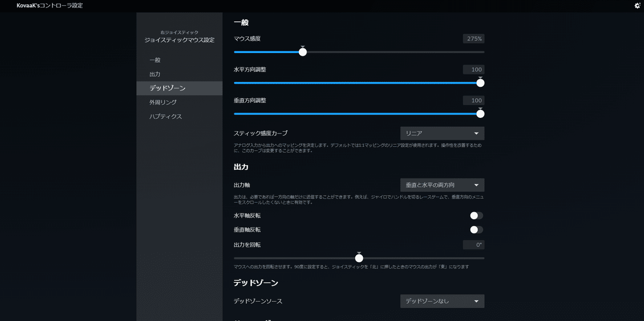Click the 垂直方向調整 slider handle
Viewport: 644px width, 321px height.
point(480,114)
